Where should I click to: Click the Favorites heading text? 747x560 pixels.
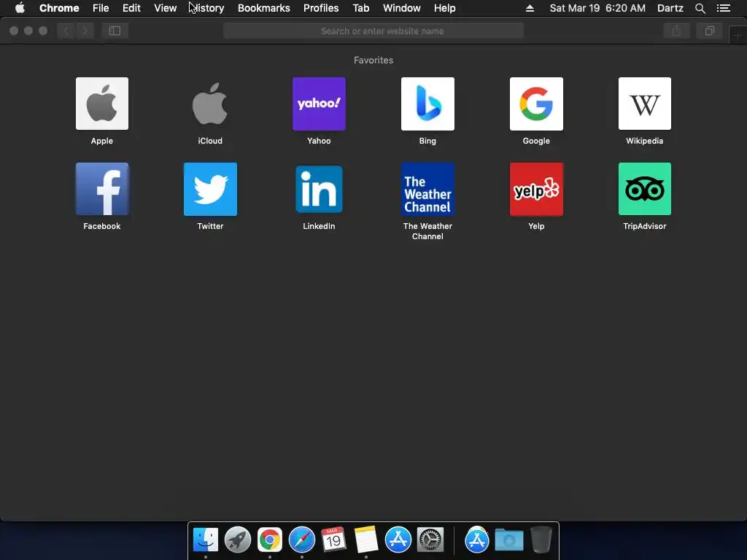(x=373, y=60)
